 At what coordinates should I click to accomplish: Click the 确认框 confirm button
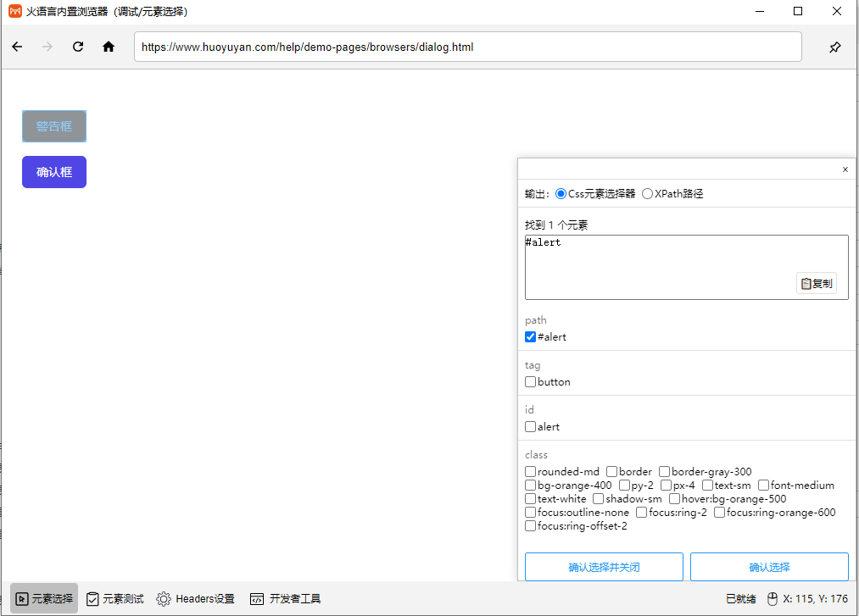click(53, 171)
